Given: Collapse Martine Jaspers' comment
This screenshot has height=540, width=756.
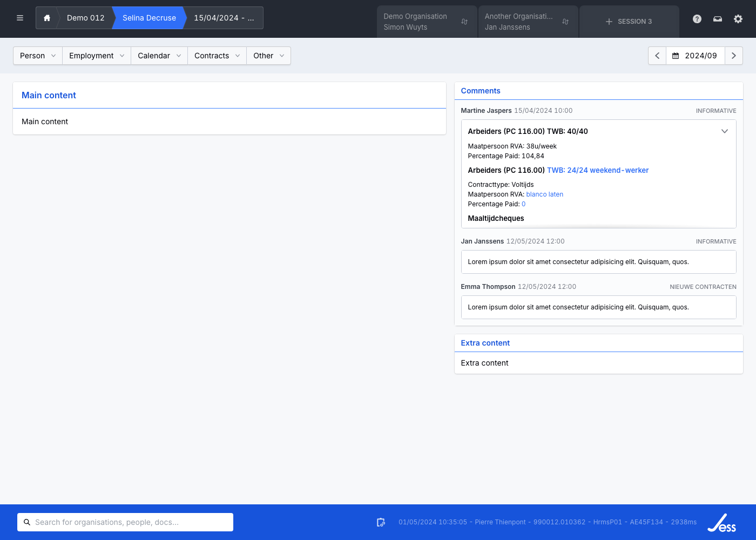Looking at the screenshot, I should coord(725,131).
